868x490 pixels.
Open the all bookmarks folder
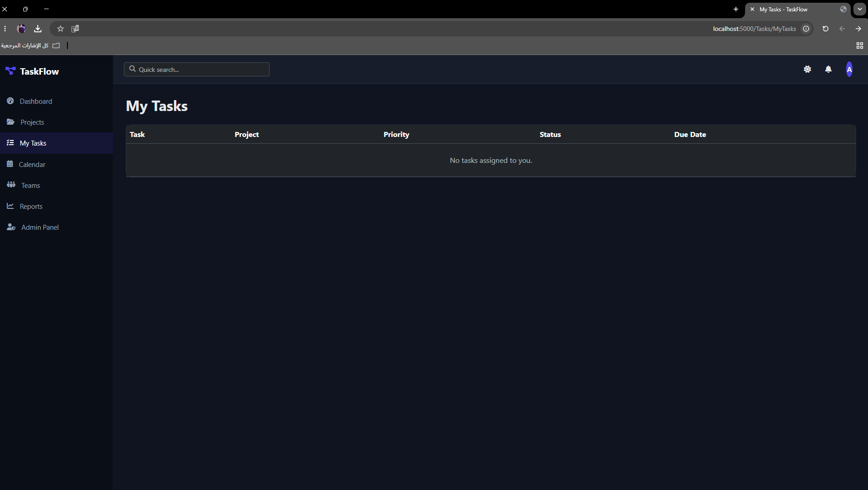point(31,45)
